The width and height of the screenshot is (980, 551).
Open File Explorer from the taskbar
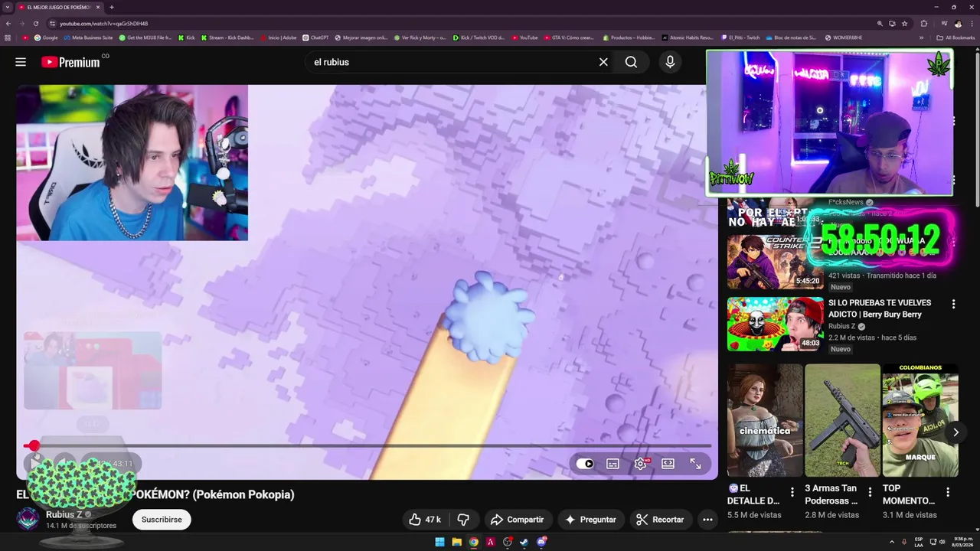pos(457,542)
